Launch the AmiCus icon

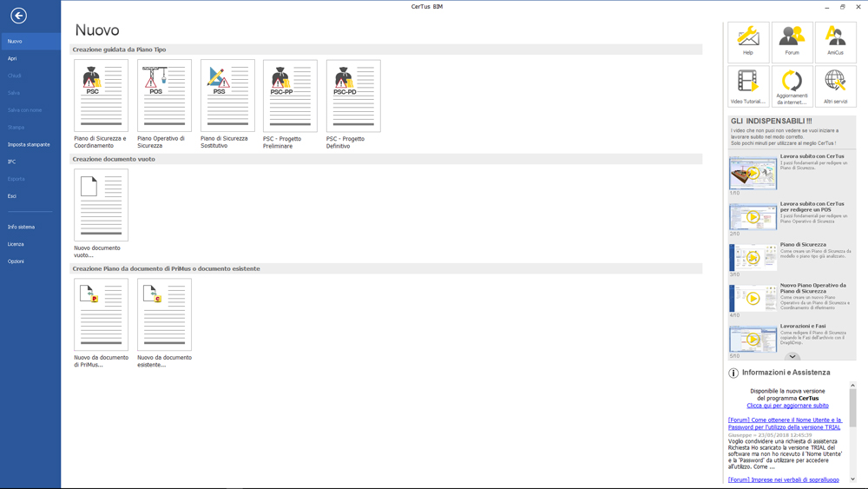[x=835, y=42]
